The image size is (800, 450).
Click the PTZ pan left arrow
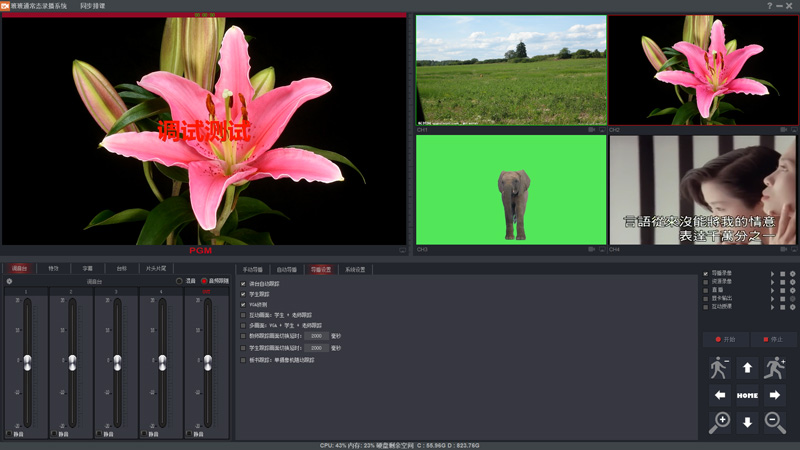click(x=719, y=395)
